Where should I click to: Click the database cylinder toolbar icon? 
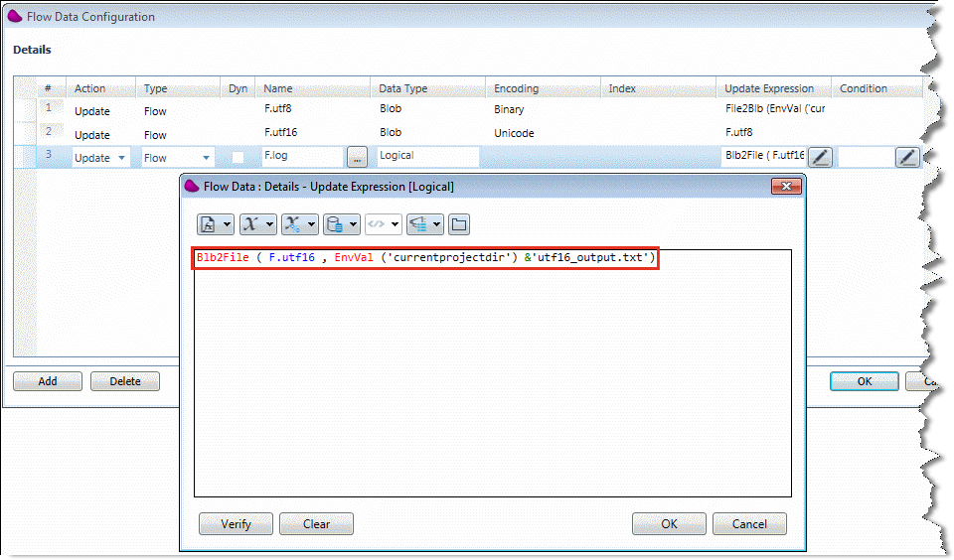click(334, 224)
